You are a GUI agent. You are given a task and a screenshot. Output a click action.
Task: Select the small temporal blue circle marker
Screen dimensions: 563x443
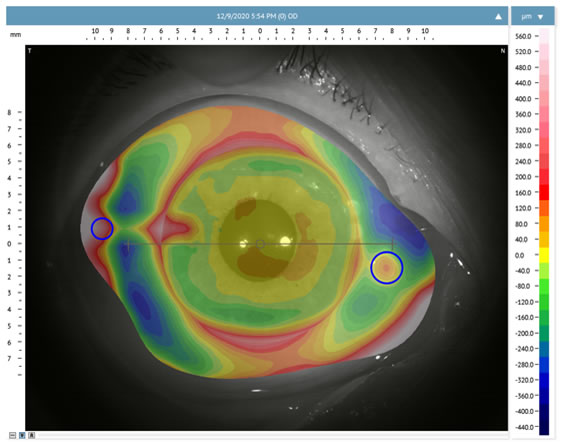[x=102, y=228]
